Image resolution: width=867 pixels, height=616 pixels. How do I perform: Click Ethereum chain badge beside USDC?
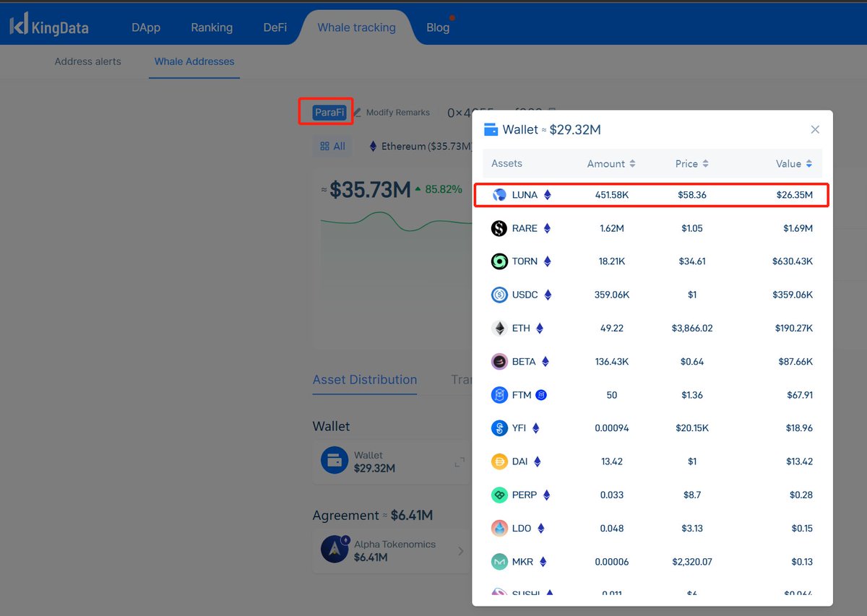pos(548,295)
